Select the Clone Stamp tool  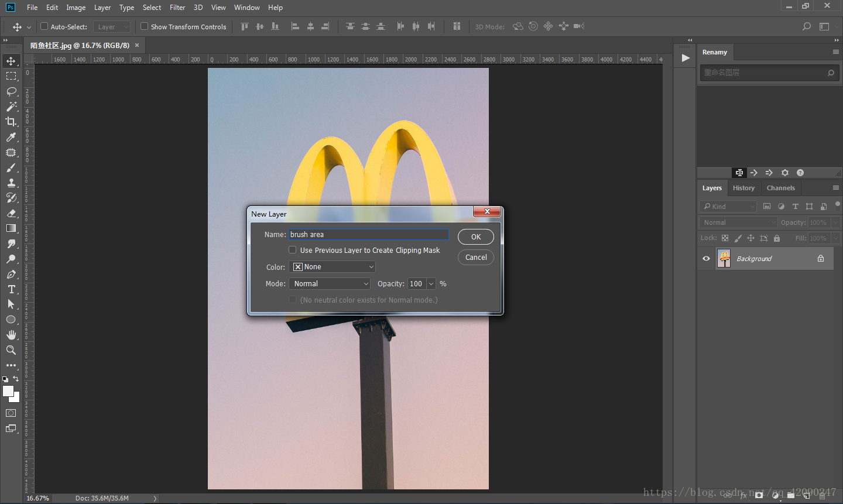coord(11,183)
